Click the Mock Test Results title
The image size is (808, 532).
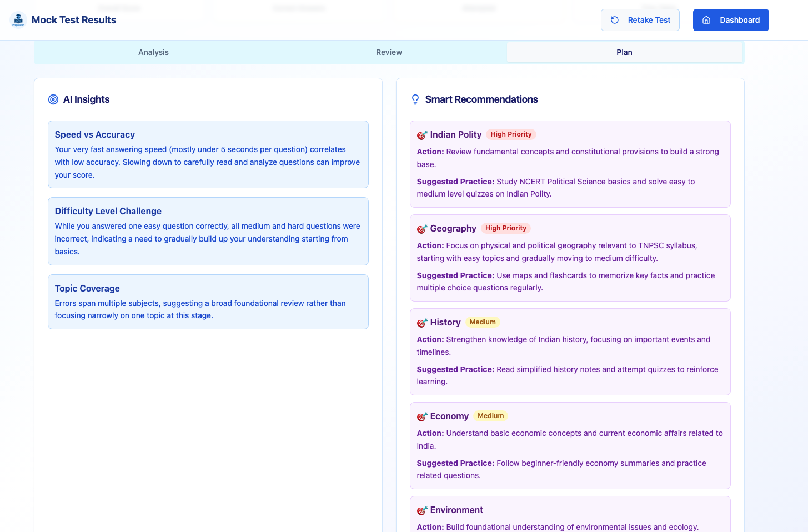tap(74, 20)
